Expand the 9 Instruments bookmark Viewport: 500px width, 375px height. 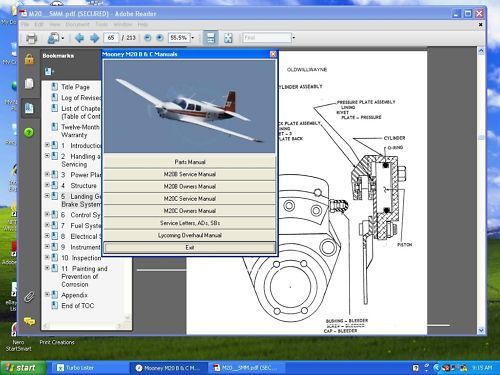point(47,246)
